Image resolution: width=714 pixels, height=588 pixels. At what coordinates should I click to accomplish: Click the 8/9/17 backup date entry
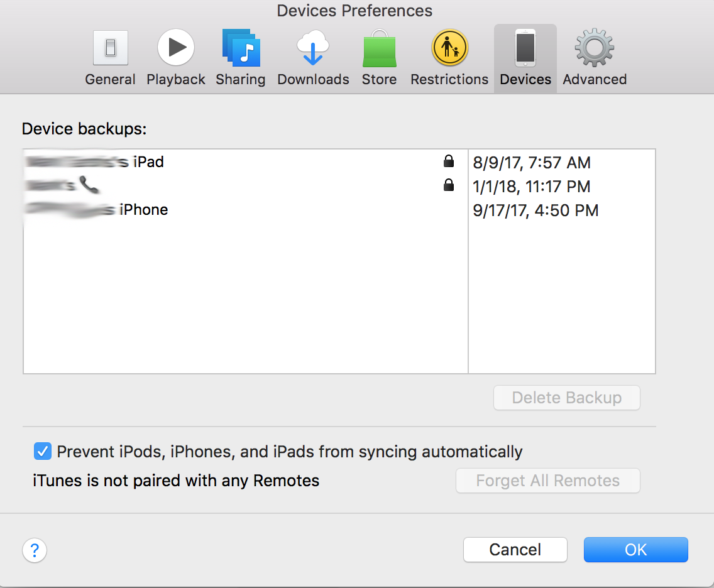pos(531,163)
